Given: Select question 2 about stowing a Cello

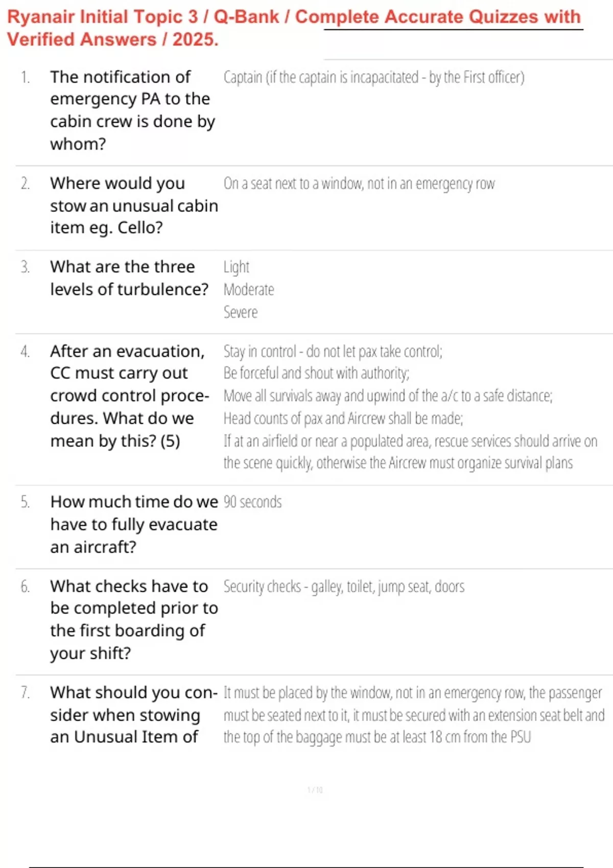Looking at the screenshot, I should click(x=134, y=205).
